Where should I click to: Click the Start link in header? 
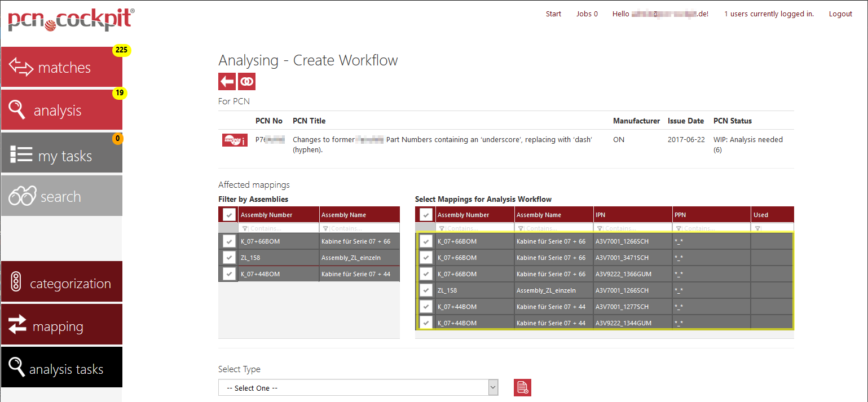(x=553, y=14)
